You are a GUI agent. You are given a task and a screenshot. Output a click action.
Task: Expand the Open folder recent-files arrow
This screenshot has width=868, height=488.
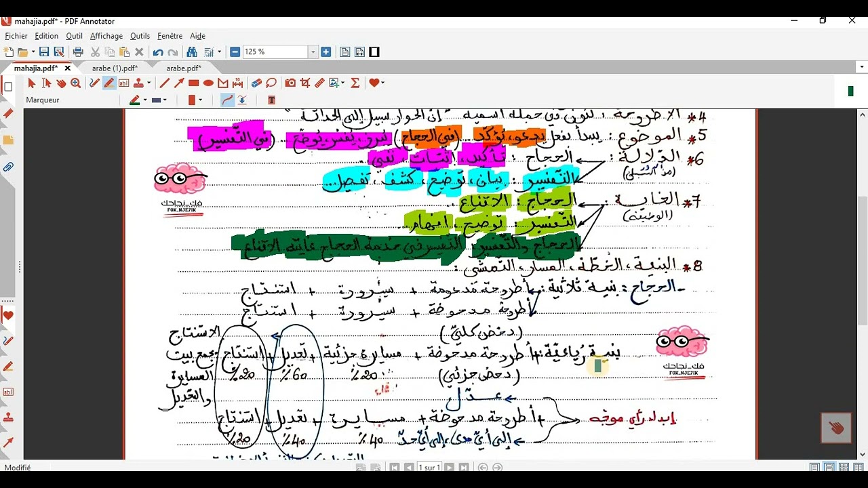coord(32,52)
